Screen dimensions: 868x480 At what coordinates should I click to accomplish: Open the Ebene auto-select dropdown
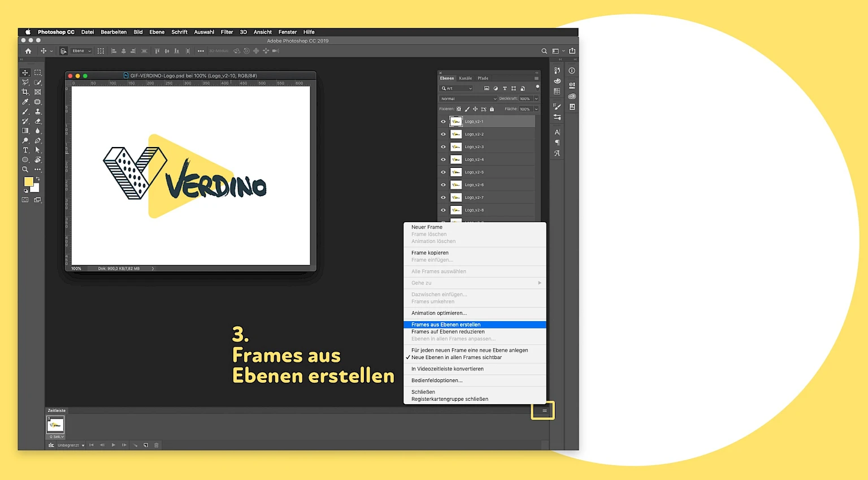[81, 51]
